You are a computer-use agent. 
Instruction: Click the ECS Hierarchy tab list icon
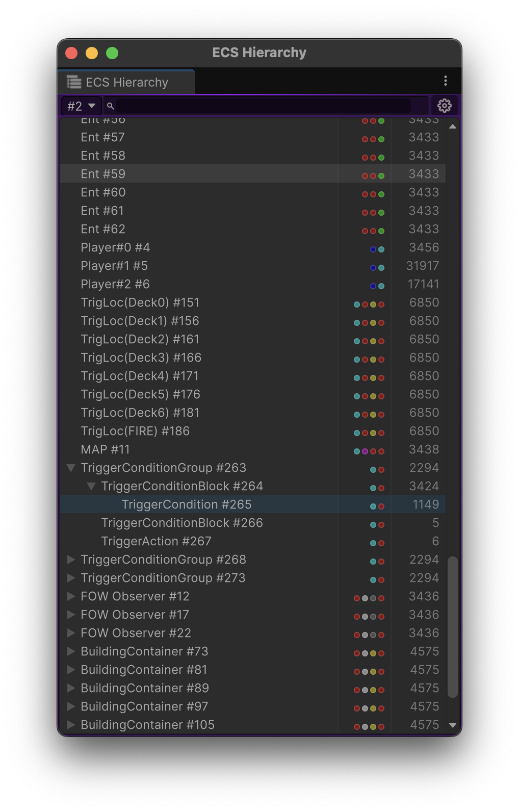click(74, 82)
